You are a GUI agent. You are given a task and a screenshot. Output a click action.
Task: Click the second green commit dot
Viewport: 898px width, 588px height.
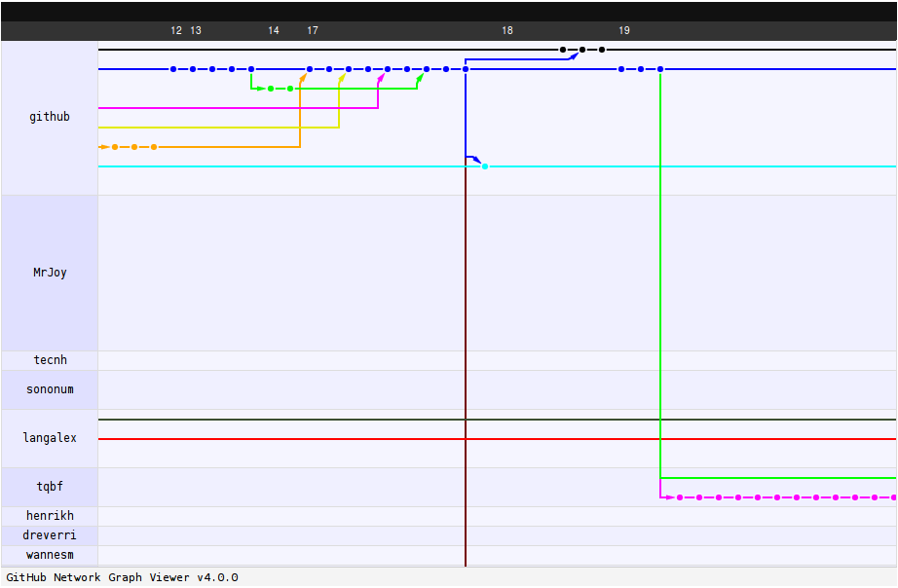pyautogui.click(x=290, y=89)
